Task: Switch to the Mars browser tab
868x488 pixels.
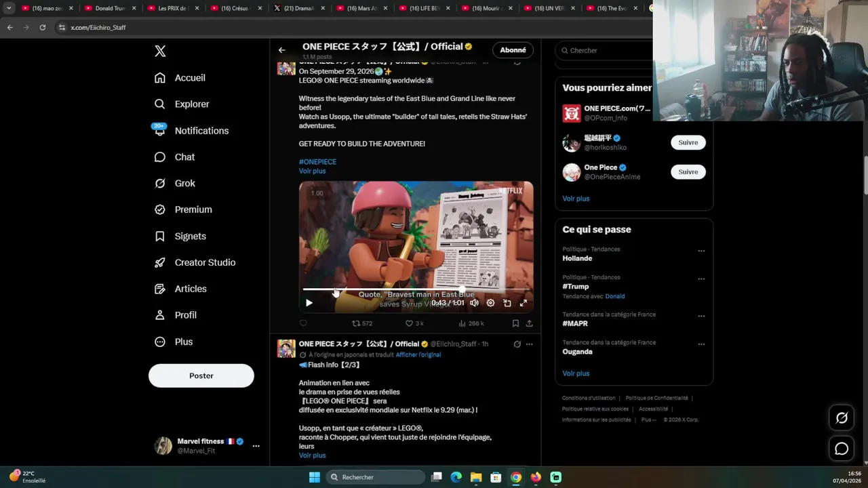Action: (361, 8)
